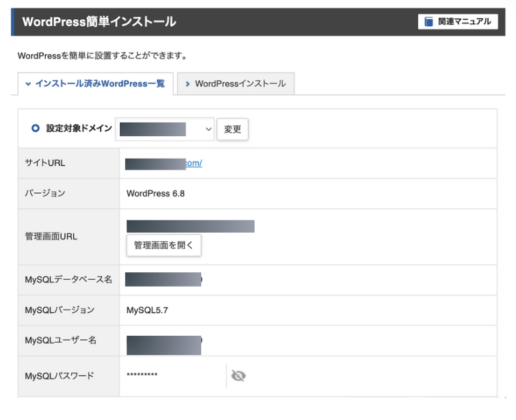Click the MySQLデータベース名 value
The height and width of the screenshot is (420, 516).
(164, 279)
